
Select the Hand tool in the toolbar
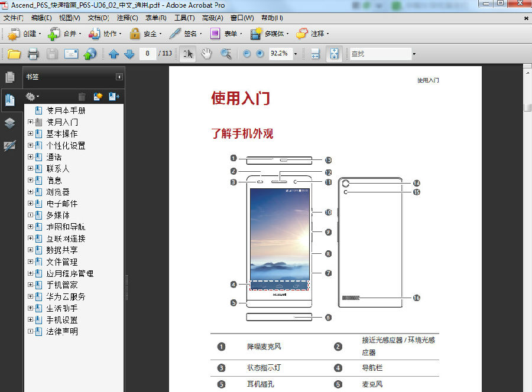(x=206, y=54)
